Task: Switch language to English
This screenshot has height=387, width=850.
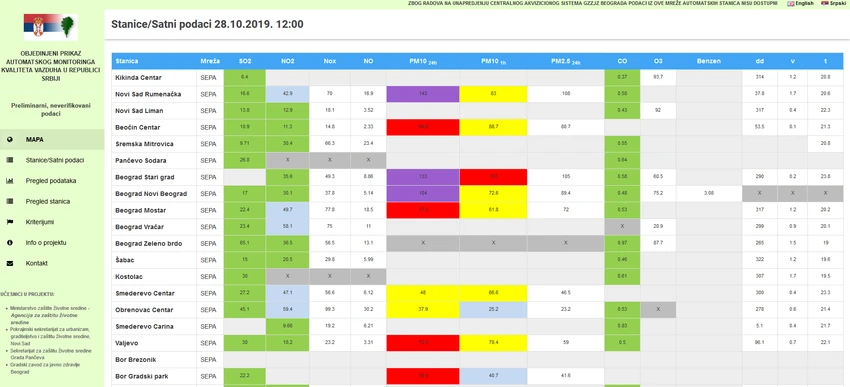Action: 800,3
